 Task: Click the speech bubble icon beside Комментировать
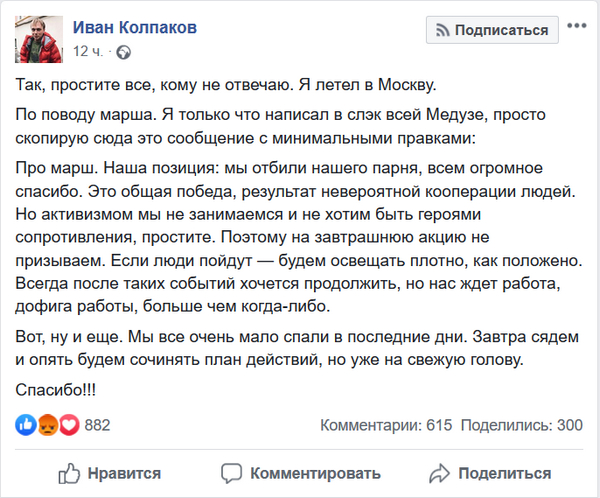233,473
